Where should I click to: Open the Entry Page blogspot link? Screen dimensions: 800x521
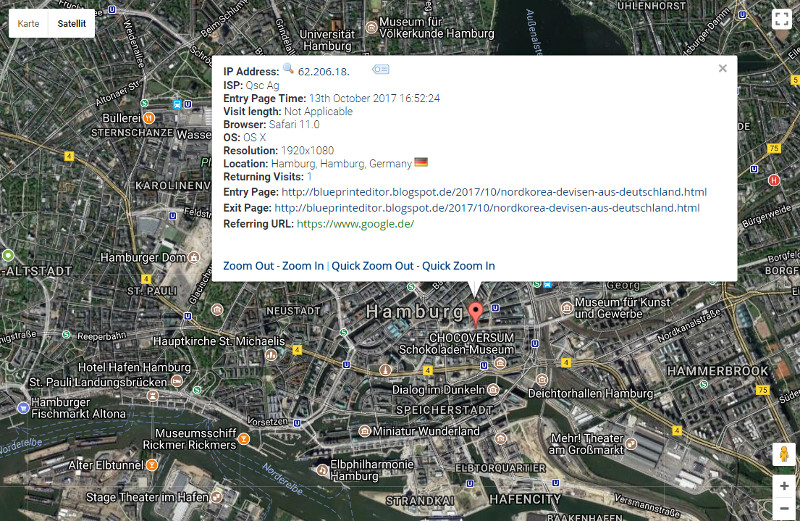click(494, 192)
